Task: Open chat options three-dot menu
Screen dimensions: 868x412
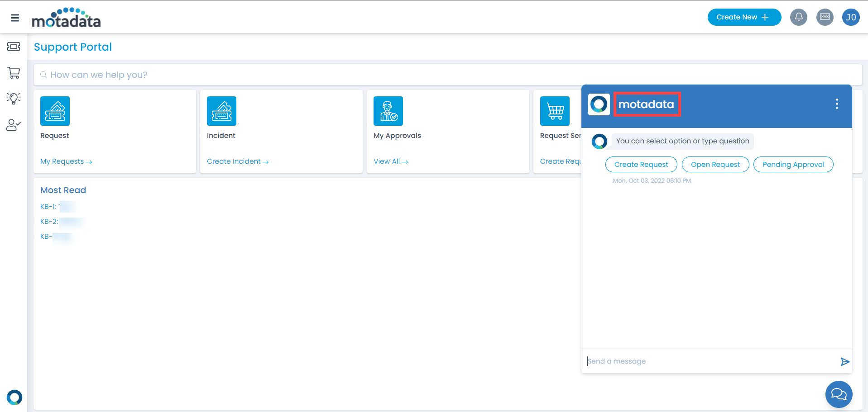Action: (836, 104)
